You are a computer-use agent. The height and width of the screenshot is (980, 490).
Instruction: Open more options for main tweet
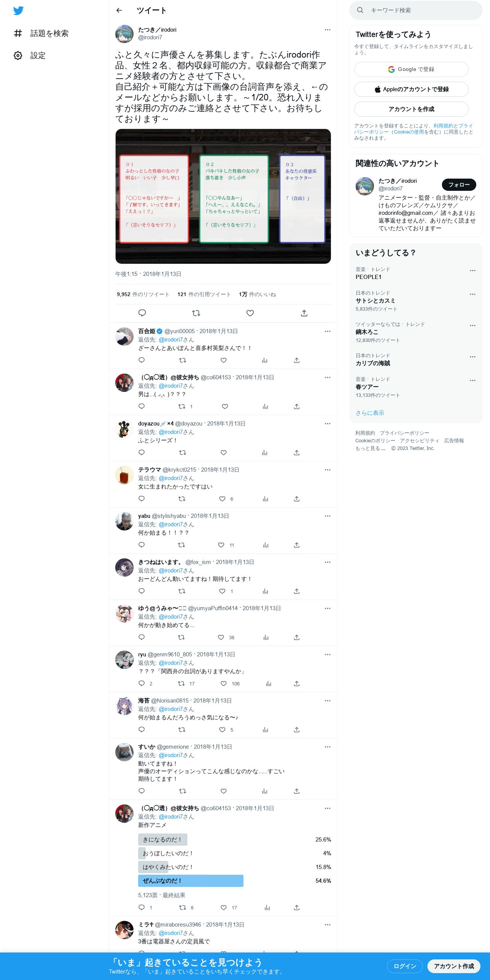click(327, 30)
